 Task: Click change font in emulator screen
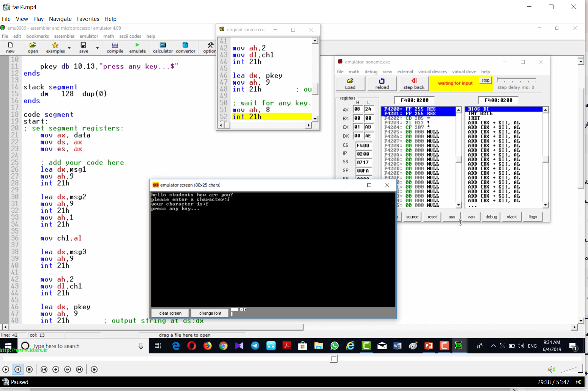(x=210, y=313)
